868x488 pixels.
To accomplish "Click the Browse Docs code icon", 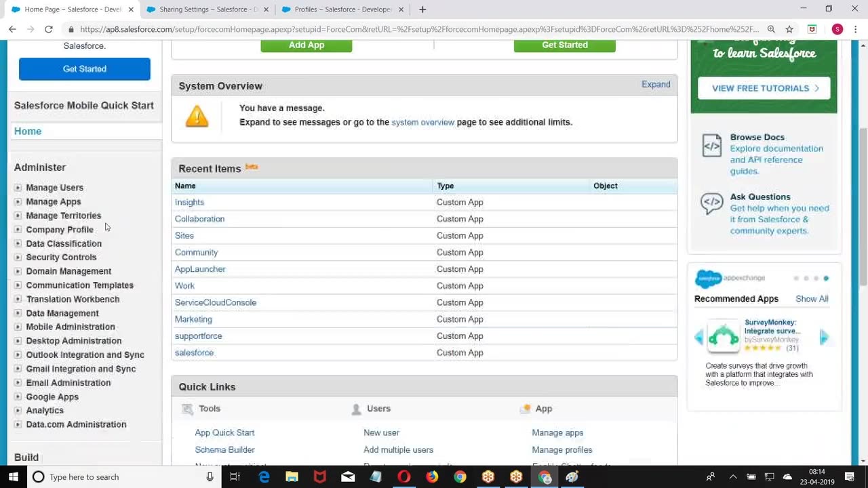I will pyautogui.click(x=712, y=145).
